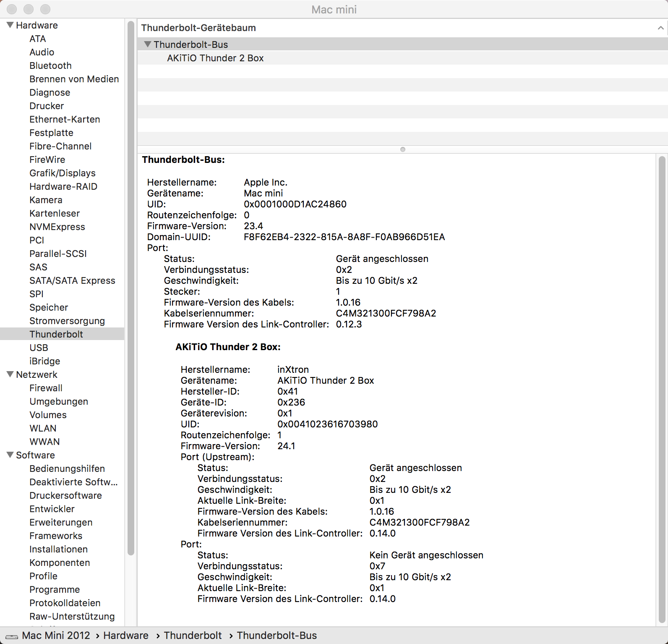668x644 pixels.
Task: Show Ethernet-Karten information
Action: (x=65, y=119)
